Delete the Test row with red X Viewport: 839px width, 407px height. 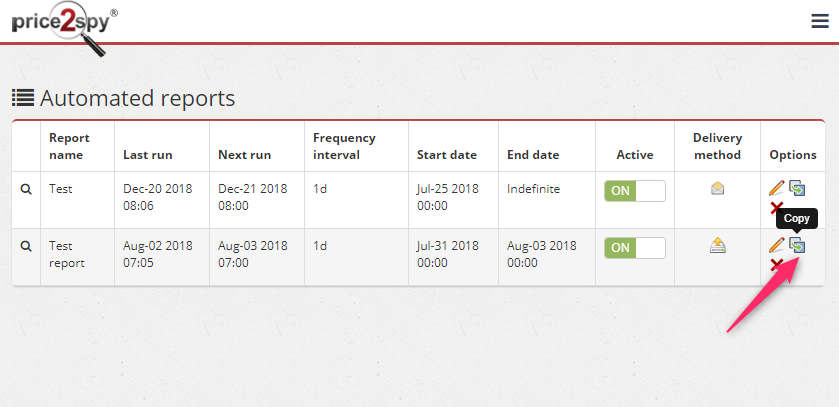[x=776, y=207]
